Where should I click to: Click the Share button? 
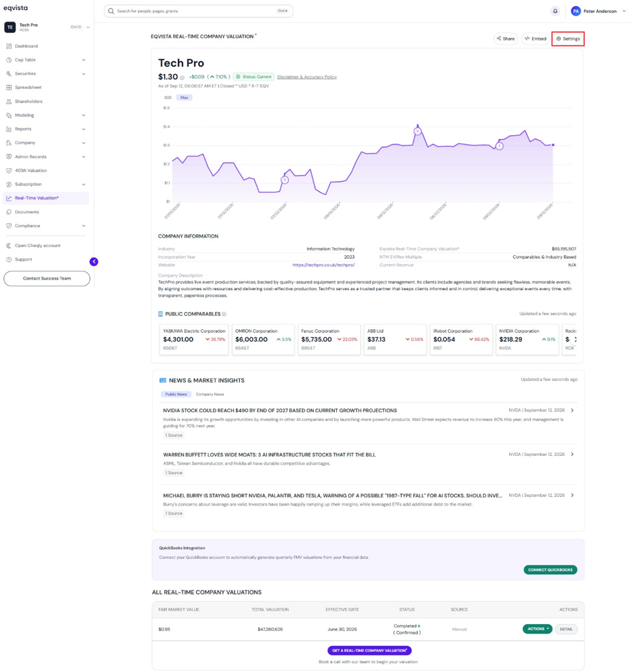(x=505, y=38)
